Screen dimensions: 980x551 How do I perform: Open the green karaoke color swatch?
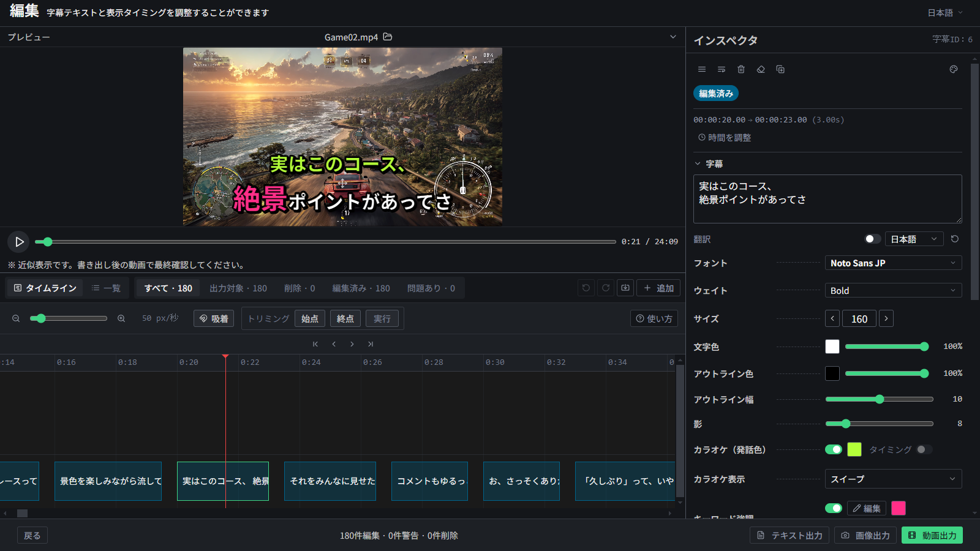854,449
